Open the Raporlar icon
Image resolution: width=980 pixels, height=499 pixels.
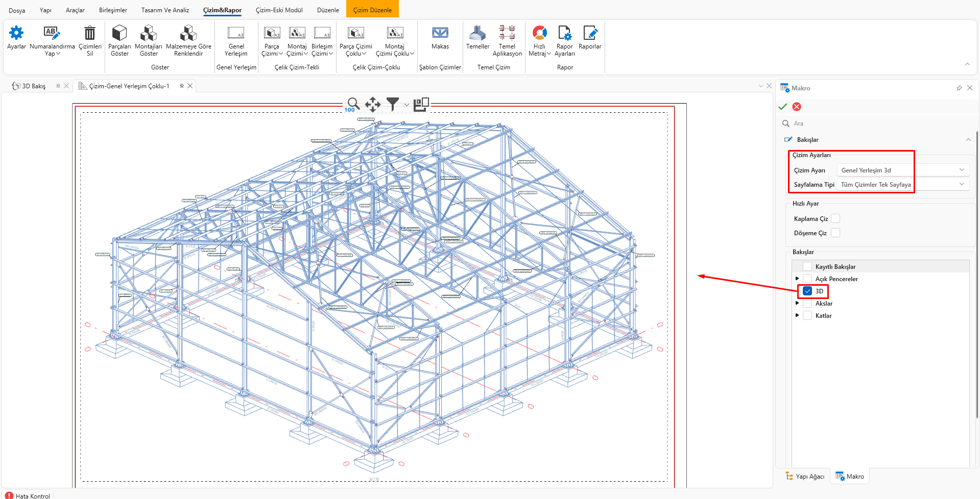coord(590,34)
